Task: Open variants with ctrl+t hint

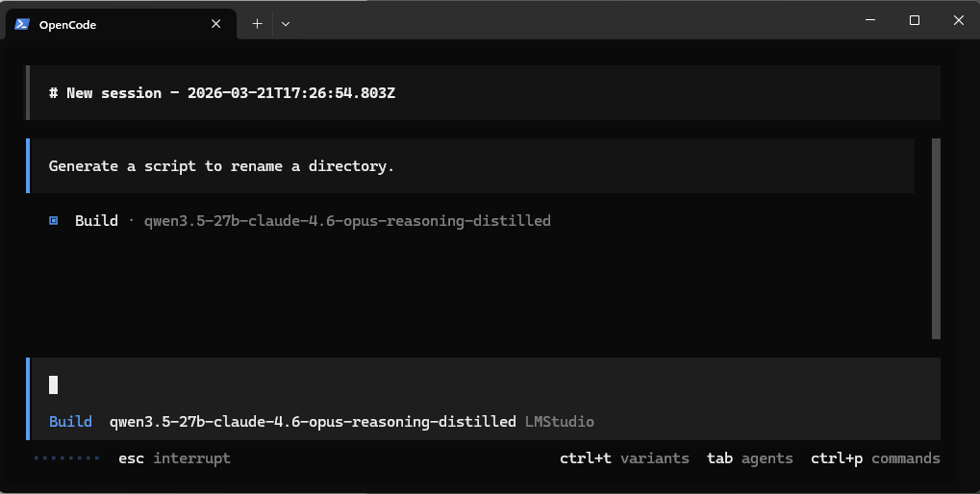Action: tap(624, 458)
